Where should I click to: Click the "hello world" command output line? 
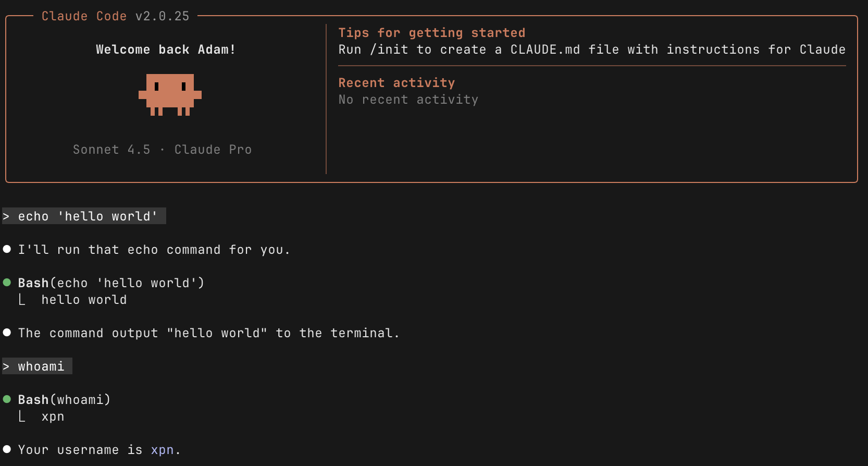(84, 300)
